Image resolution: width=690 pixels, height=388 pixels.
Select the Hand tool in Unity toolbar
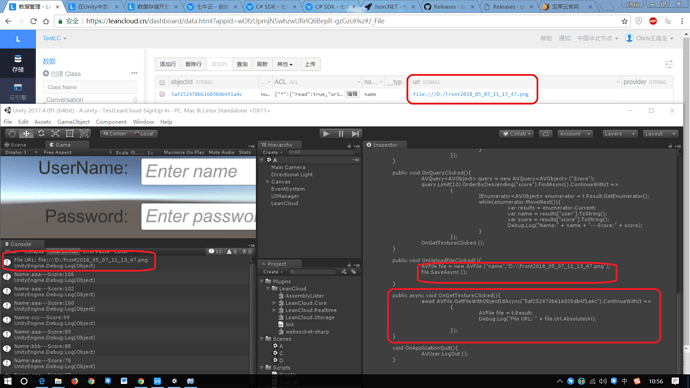point(12,134)
